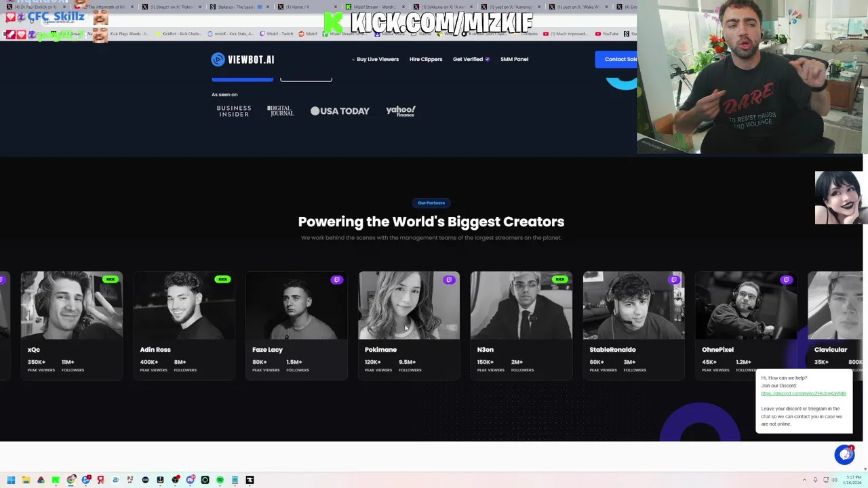Open the green Kick app in the taskbar

[56, 480]
